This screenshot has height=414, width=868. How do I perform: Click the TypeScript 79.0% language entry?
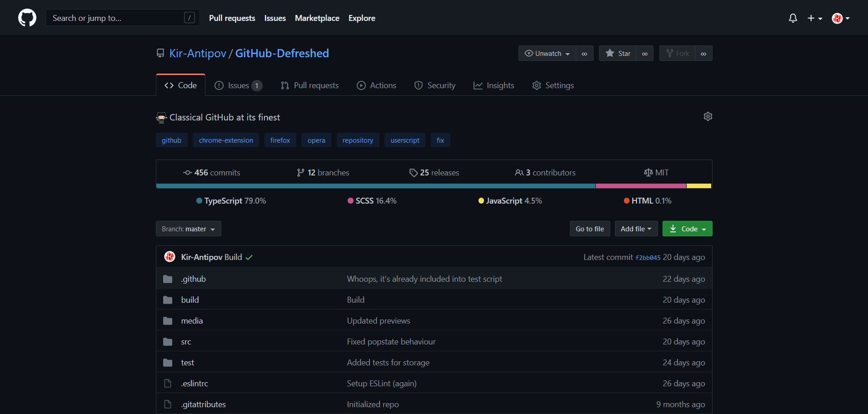click(x=231, y=201)
